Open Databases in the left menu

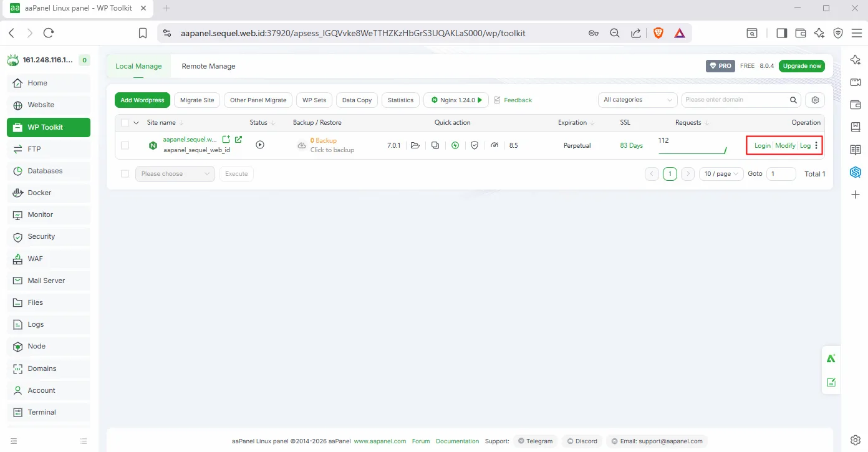coord(49,171)
